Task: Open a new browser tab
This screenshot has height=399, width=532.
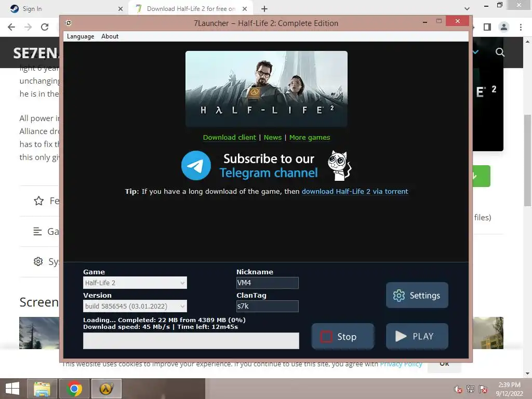Action: pos(264,9)
